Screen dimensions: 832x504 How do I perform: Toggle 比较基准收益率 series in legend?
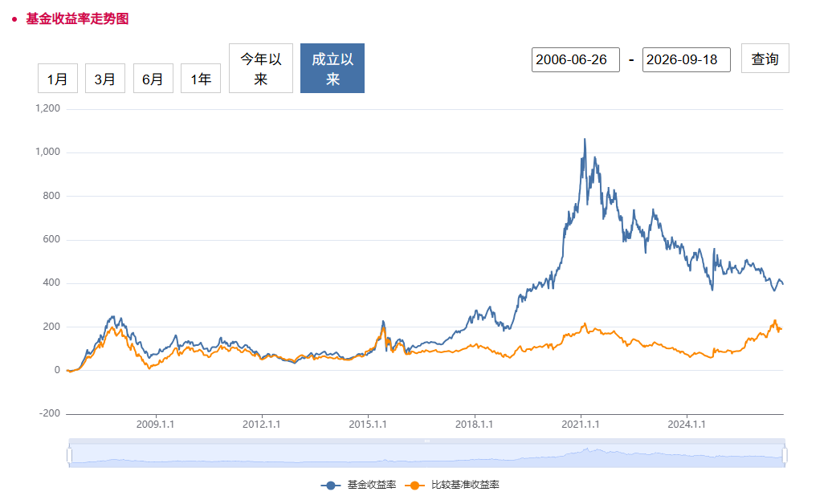click(x=452, y=485)
